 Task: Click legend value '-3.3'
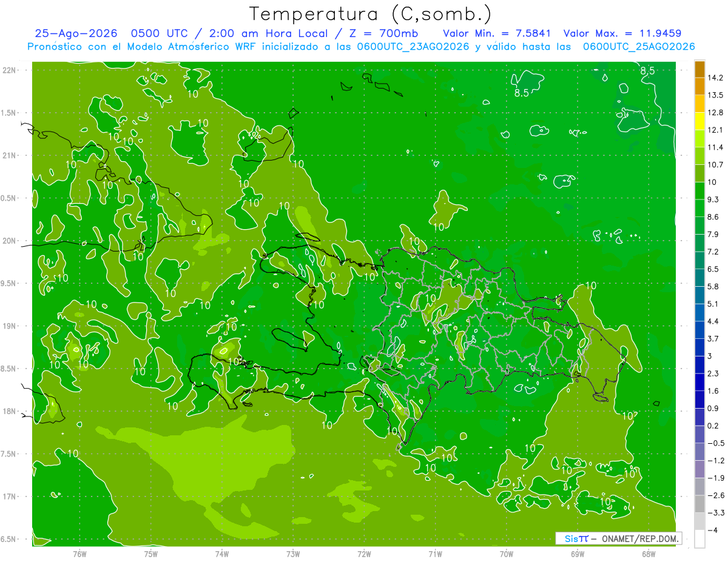point(715,513)
